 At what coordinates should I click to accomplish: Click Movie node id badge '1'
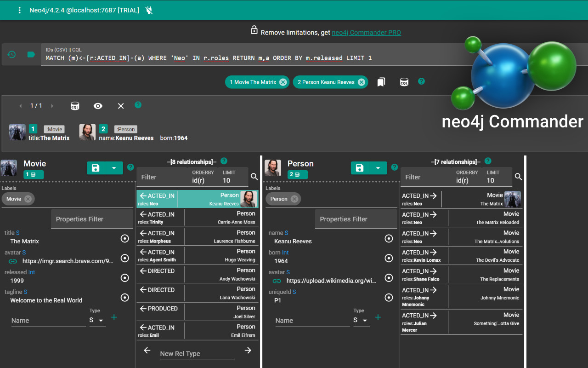(x=34, y=175)
